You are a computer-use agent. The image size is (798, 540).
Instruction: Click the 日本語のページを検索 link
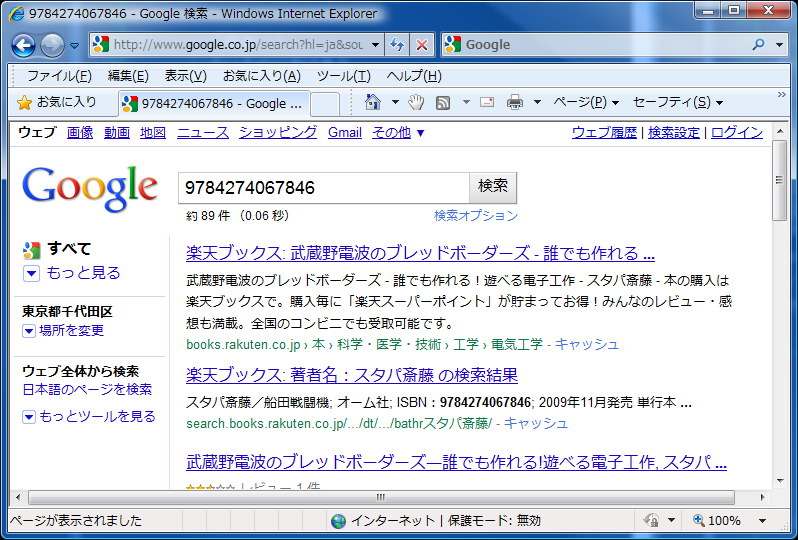tap(87, 390)
